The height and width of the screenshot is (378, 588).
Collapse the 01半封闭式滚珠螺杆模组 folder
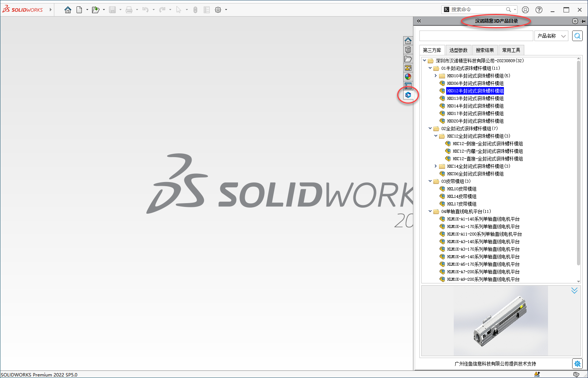(x=430, y=68)
